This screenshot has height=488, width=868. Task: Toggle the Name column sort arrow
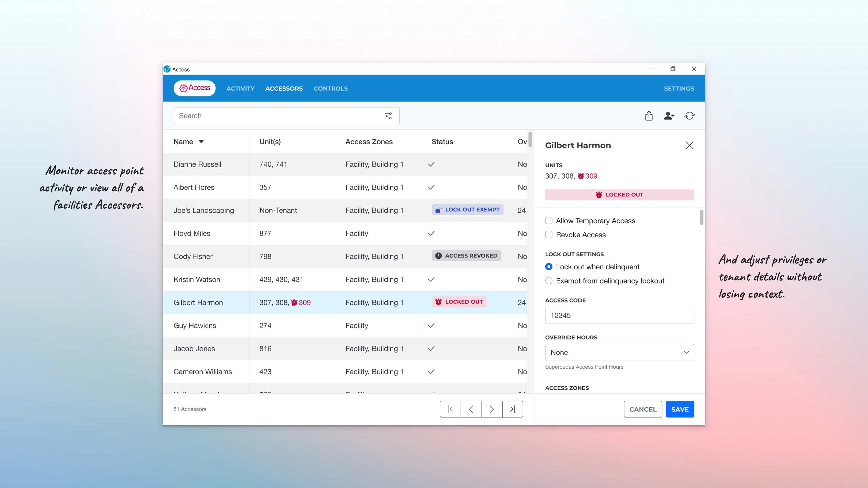click(201, 142)
